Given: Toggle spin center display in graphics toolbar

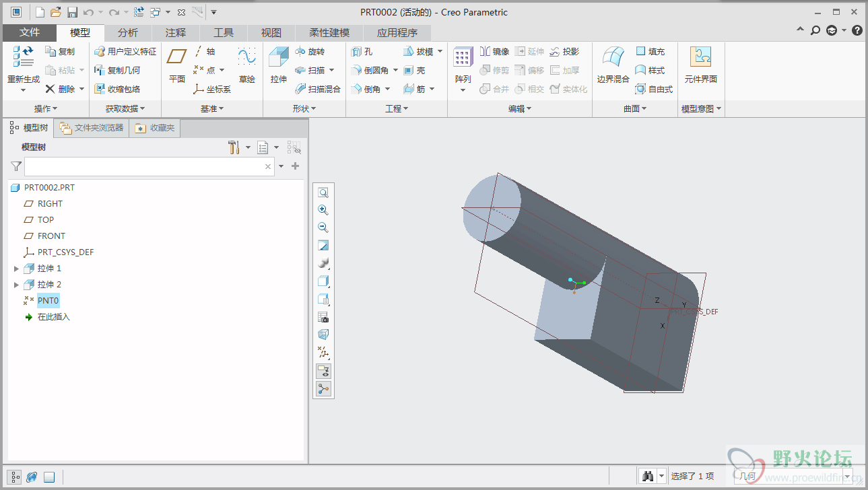Looking at the screenshot, I should (x=323, y=388).
